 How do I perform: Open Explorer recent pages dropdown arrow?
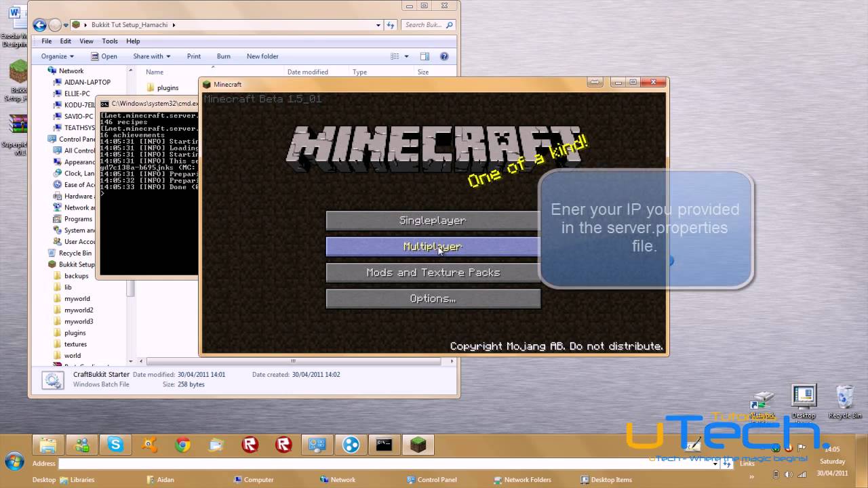(x=66, y=26)
